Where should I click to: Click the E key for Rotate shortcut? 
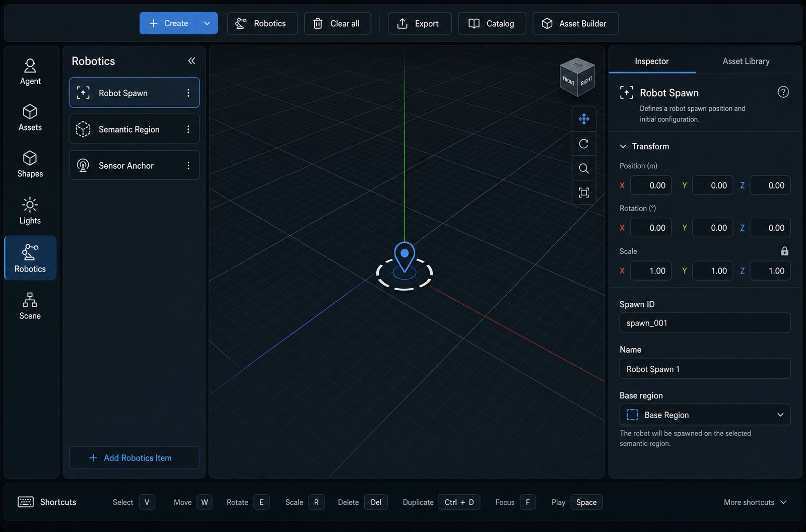point(261,502)
